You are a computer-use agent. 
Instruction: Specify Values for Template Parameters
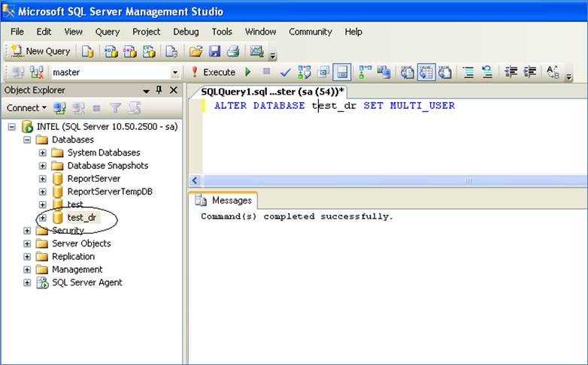point(553,72)
